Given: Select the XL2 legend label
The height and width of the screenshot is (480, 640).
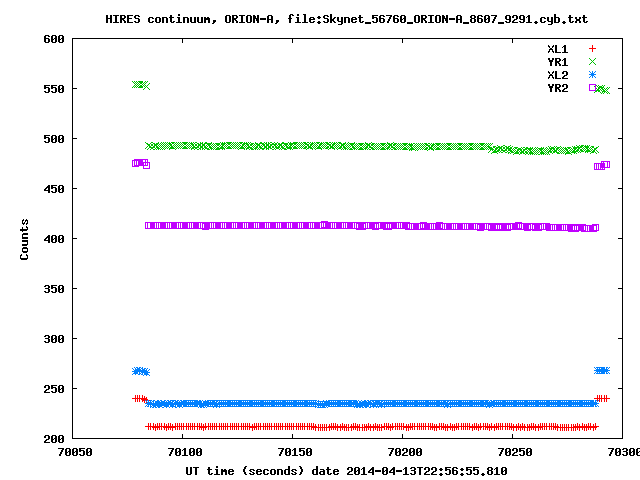Looking at the screenshot, I should [558, 75].
